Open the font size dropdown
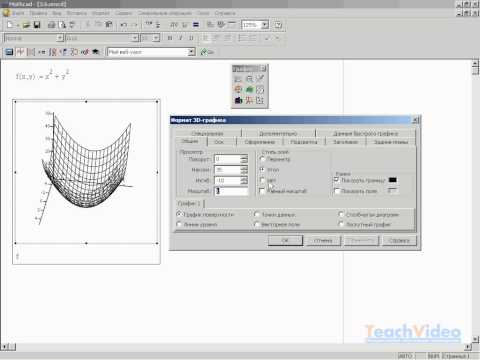 [156, 38]
